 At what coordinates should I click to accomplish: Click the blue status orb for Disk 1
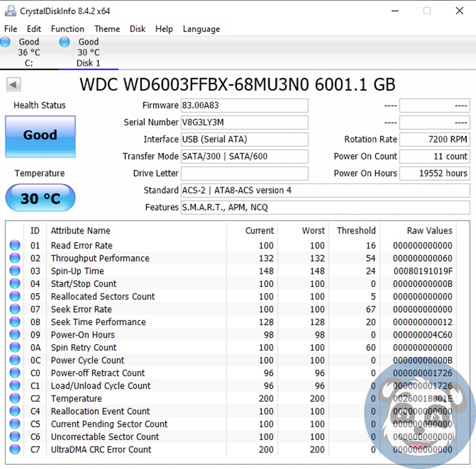coord(64,42)
